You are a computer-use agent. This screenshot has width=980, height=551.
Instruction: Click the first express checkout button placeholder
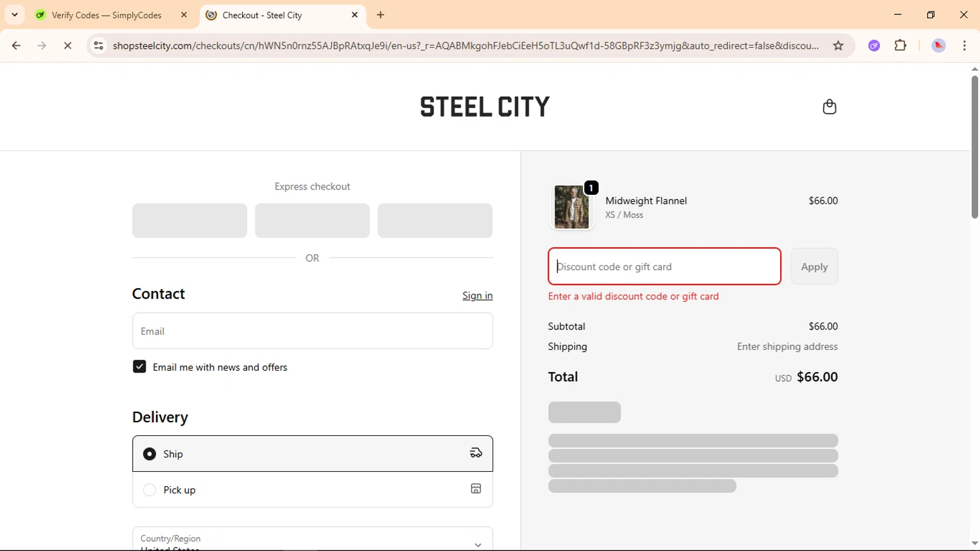(189, 220)
